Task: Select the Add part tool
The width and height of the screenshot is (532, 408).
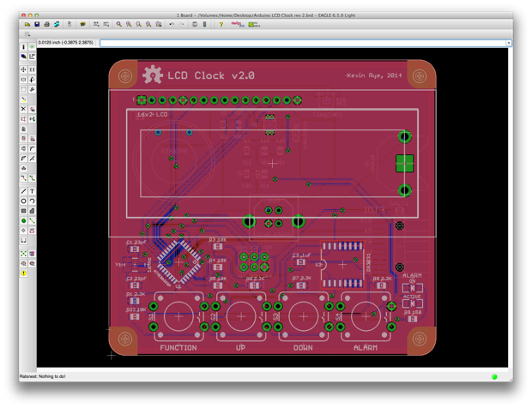Action: coord(32,109)
